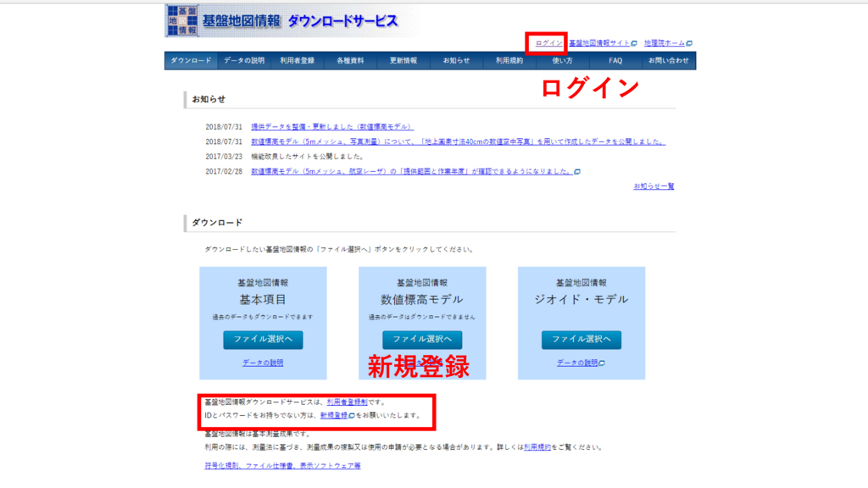Click the ログイン link at top
The width and height of the screenshot is (868, 488).
pos(548,42)
